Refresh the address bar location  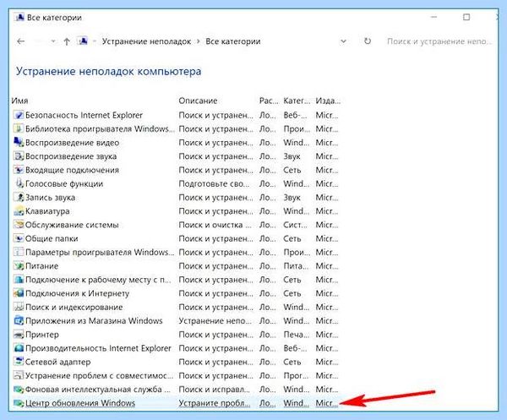368,41
